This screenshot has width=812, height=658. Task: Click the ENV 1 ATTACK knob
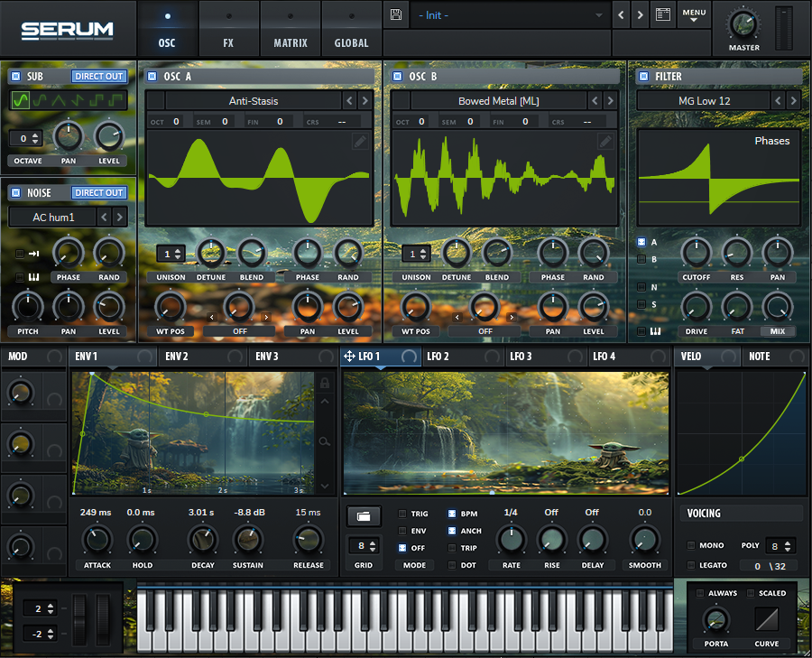pos(97,541)
